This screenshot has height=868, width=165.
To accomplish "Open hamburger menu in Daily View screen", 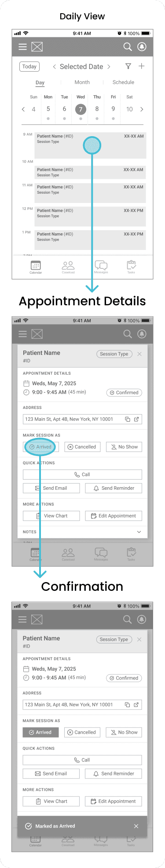I will (22, 47).
